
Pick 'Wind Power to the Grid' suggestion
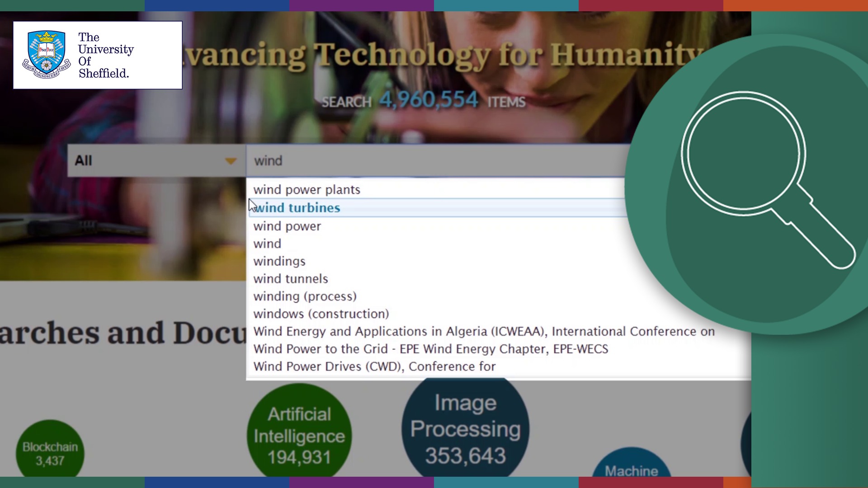[x=430, y=349]
